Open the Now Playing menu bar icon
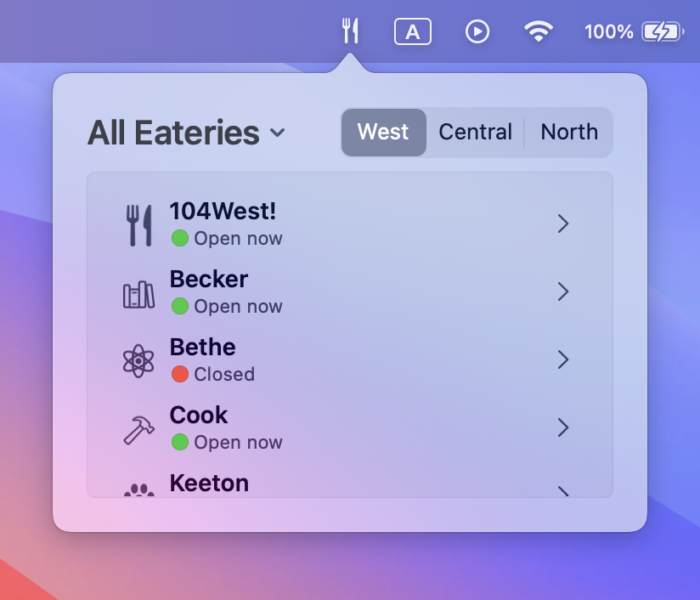 pyautogui.click(x=477, y=31)
